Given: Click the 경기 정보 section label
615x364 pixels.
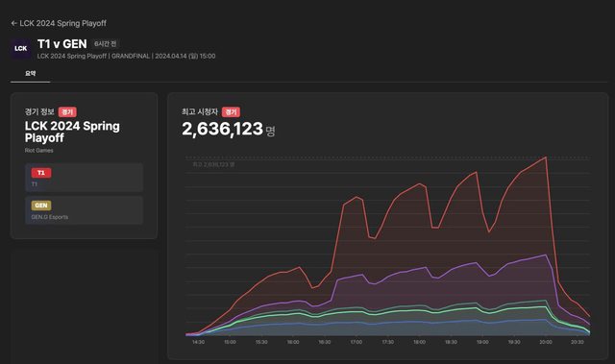Looking at the screenshot, I should tap(39, 112).
